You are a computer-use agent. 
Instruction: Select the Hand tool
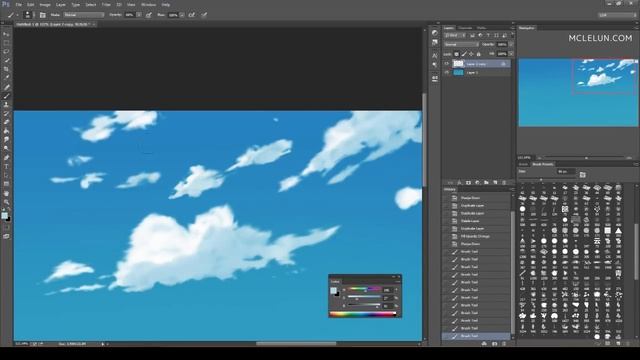[x=6, y=193]
